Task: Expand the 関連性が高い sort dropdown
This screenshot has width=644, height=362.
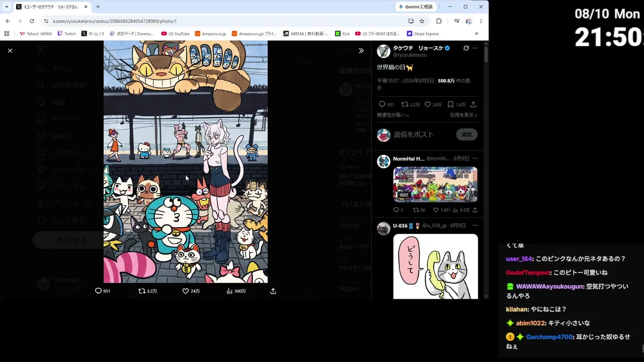Action: click(x=393, y=115)
